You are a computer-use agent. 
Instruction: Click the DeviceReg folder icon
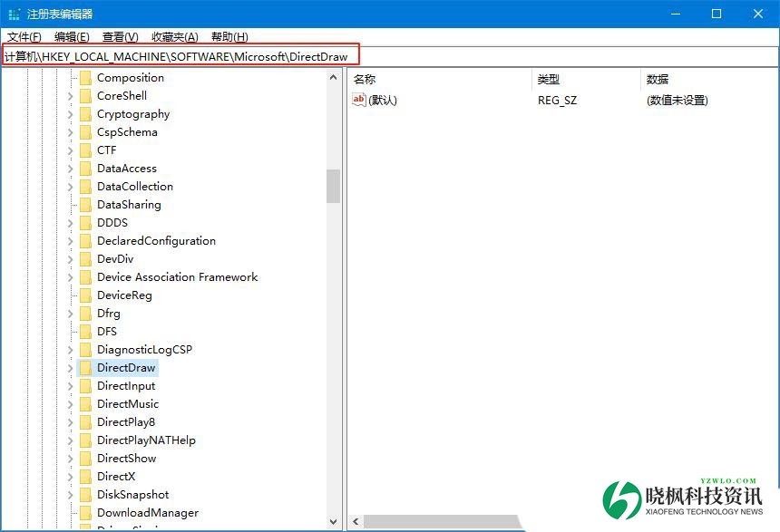coord(85,295)
